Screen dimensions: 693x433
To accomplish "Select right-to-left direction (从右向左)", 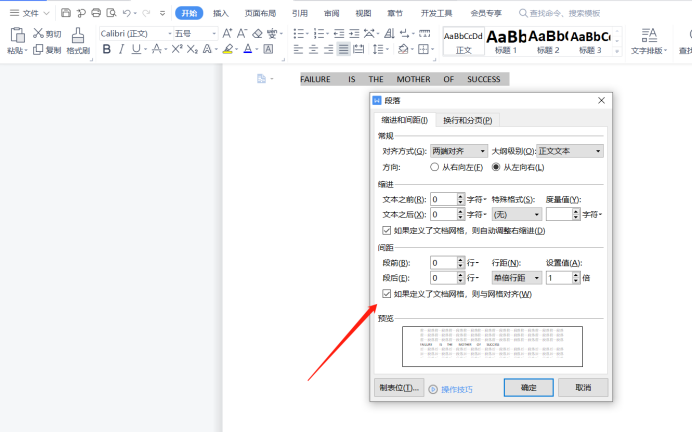I will pyautogui.click(x=434, y=167).
